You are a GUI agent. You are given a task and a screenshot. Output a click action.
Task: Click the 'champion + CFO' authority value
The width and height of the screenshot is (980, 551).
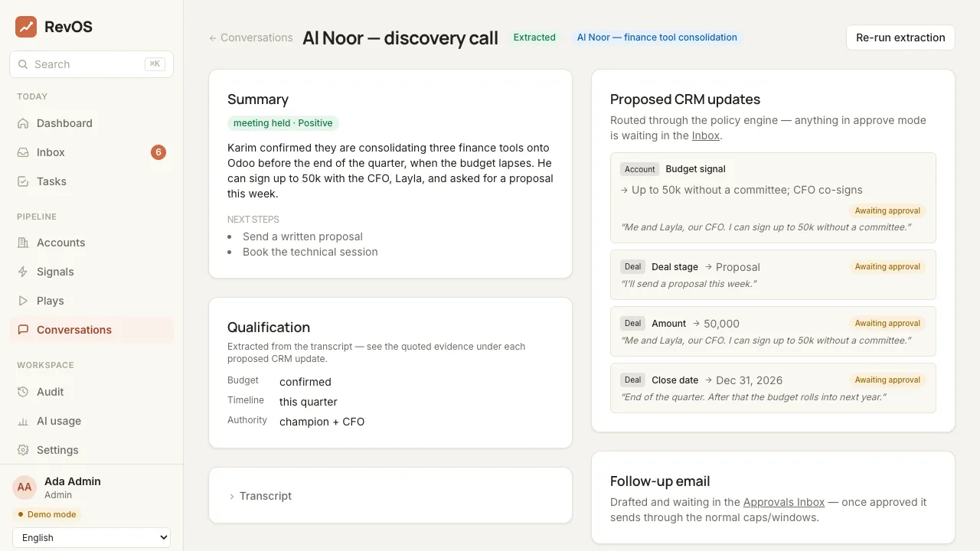click(x=322, y=422)
